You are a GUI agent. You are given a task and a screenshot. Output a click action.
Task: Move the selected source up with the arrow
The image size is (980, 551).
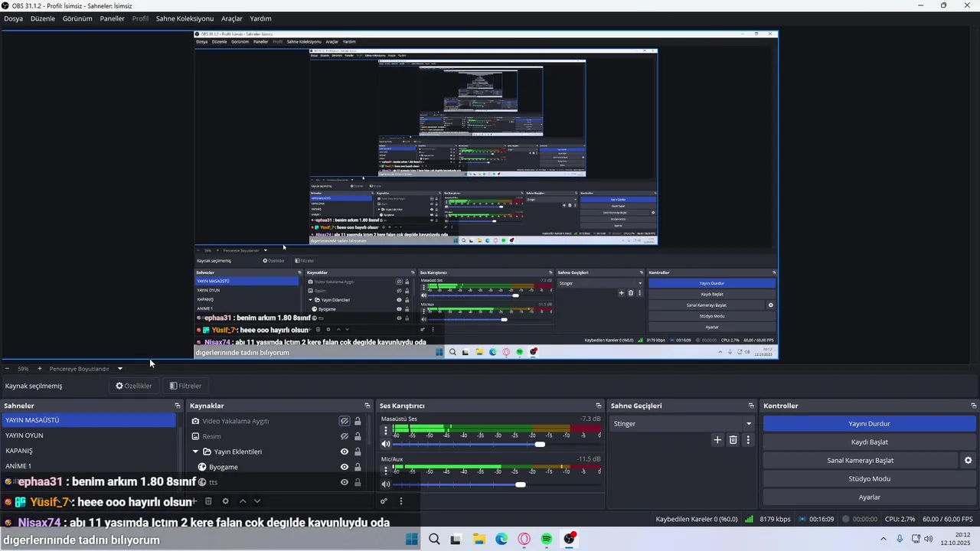(243, 501)
